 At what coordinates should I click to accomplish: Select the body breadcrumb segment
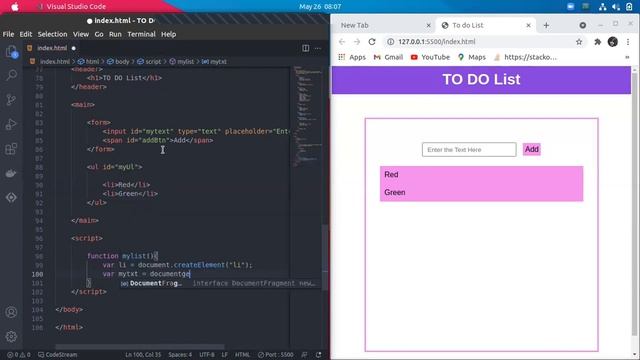(118, 62)
